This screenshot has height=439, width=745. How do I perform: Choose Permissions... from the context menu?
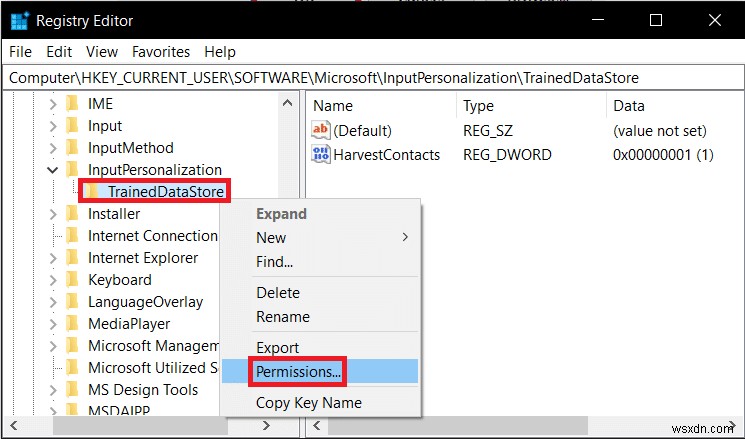click(320, 372)
